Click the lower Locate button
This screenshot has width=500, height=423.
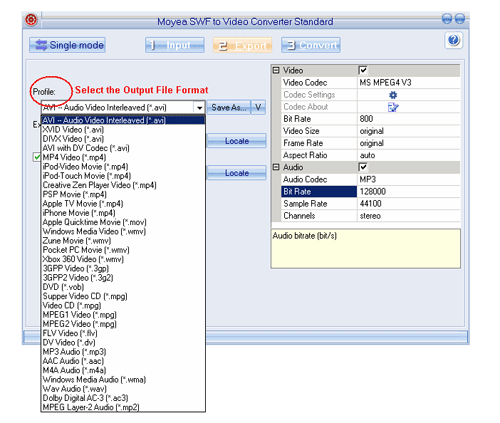pyautogui.click(x=237, y=173)
